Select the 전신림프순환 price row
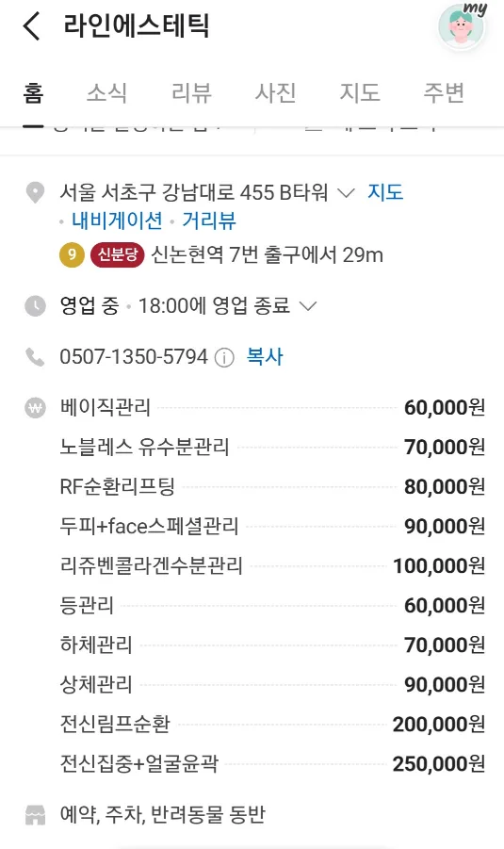 tap(272, 725)
